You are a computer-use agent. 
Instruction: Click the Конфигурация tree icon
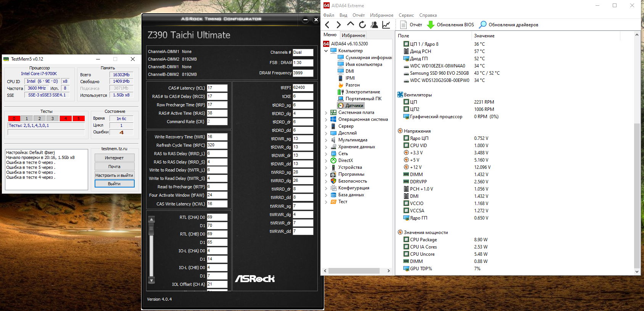point(333,188)
